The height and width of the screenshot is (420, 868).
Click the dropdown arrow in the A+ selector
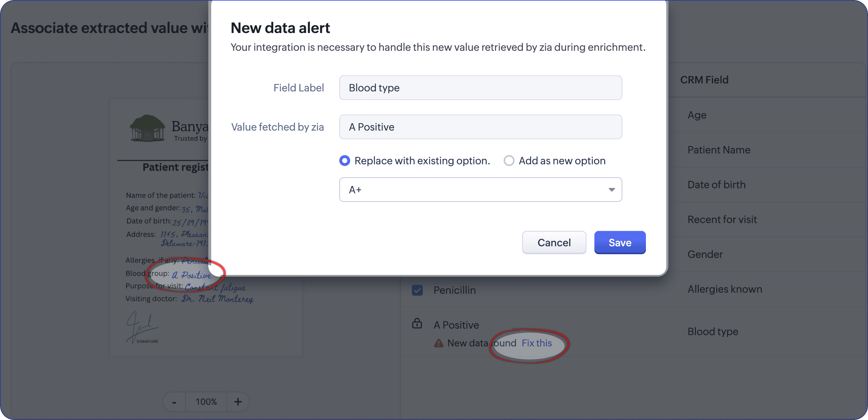tap(612, 190)
